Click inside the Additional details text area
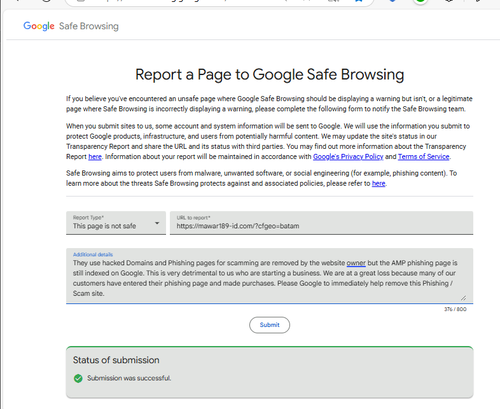 (269, 276)
